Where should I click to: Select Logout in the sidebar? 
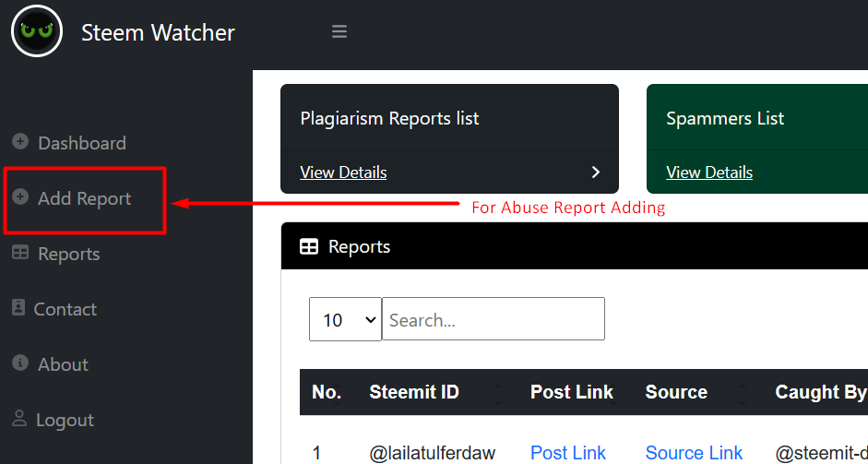(x=65, y=420)
